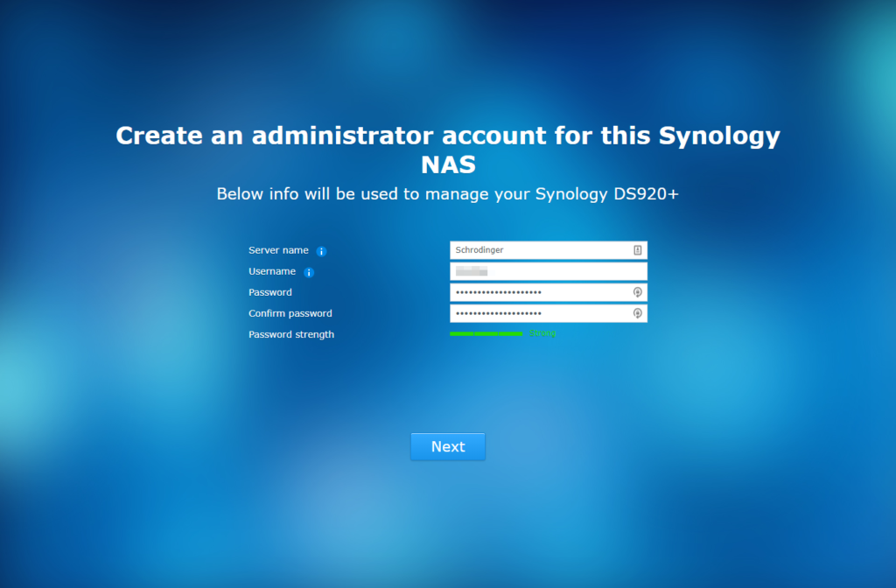Click the Username info icon
Image resolution: width=896 pixels, height=588 pixels.
tap(309, 273)
